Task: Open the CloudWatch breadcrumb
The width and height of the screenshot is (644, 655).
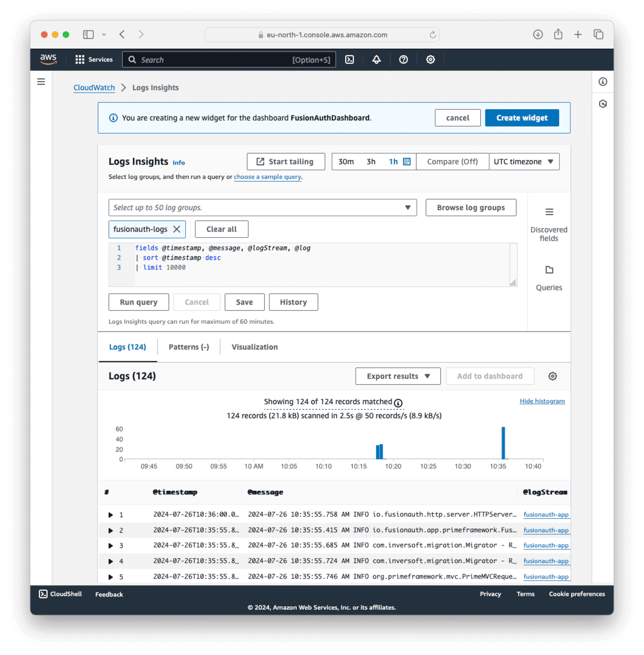Action: [x=94, y=87]
